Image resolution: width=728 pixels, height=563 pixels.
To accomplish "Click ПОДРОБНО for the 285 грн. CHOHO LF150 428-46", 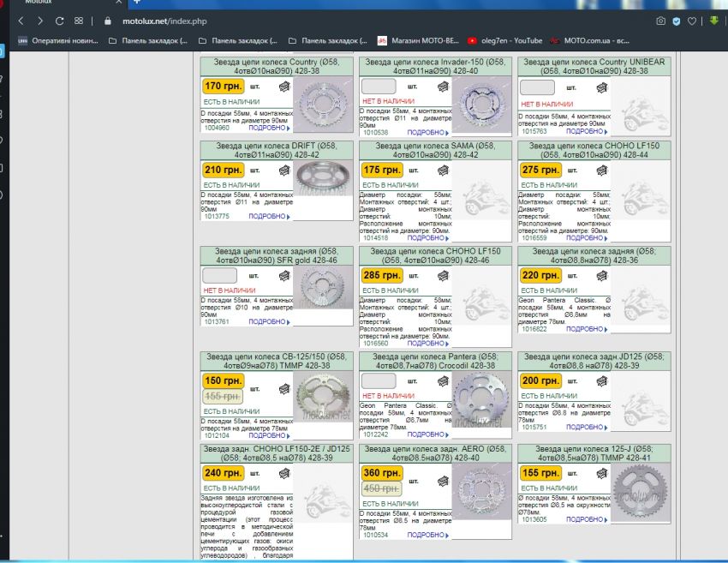I will [428, 342].
